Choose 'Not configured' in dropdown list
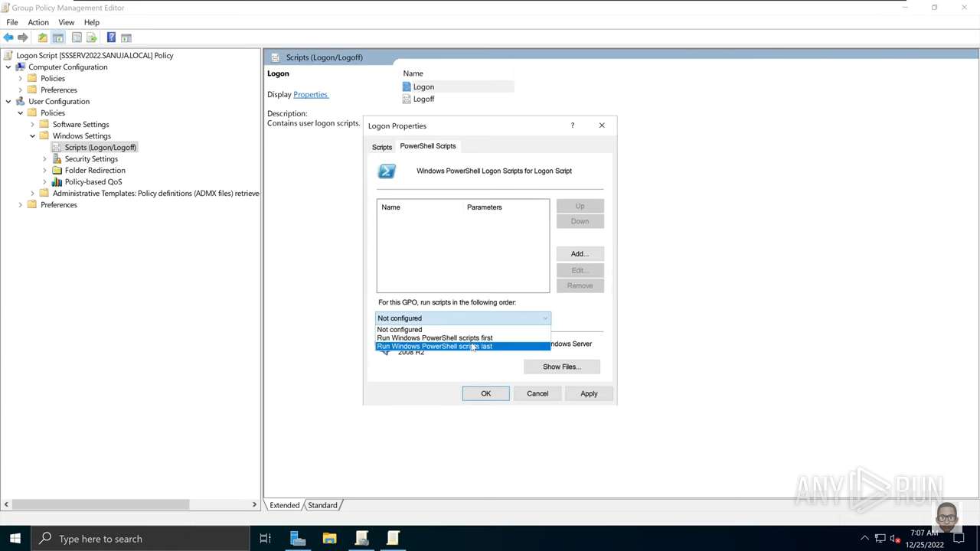The width and height of the screenshot is (980, 551). click(463, 330)
